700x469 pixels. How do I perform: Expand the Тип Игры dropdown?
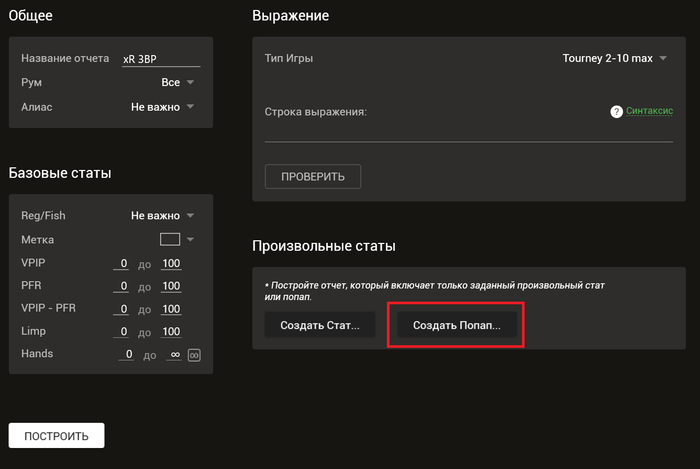click(614, 59)
